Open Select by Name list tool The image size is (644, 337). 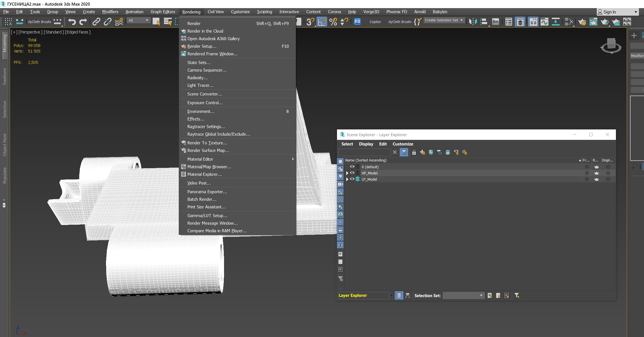168,22
